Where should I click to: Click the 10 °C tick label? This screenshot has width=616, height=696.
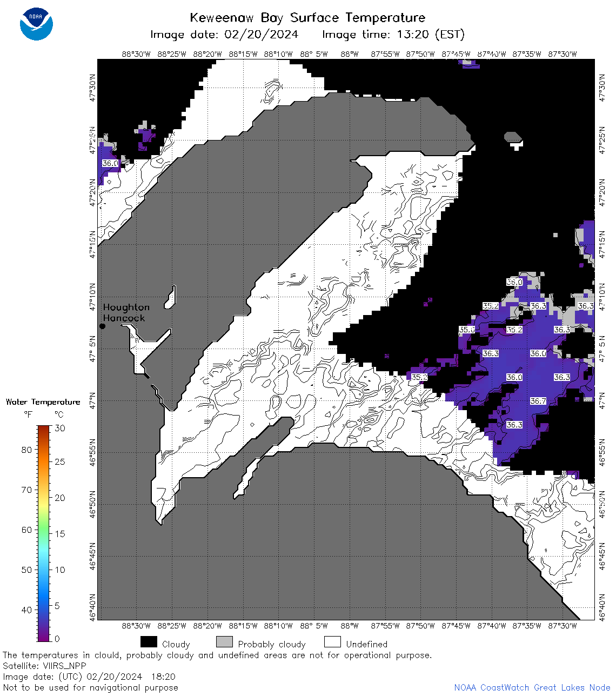coord(60,570)
